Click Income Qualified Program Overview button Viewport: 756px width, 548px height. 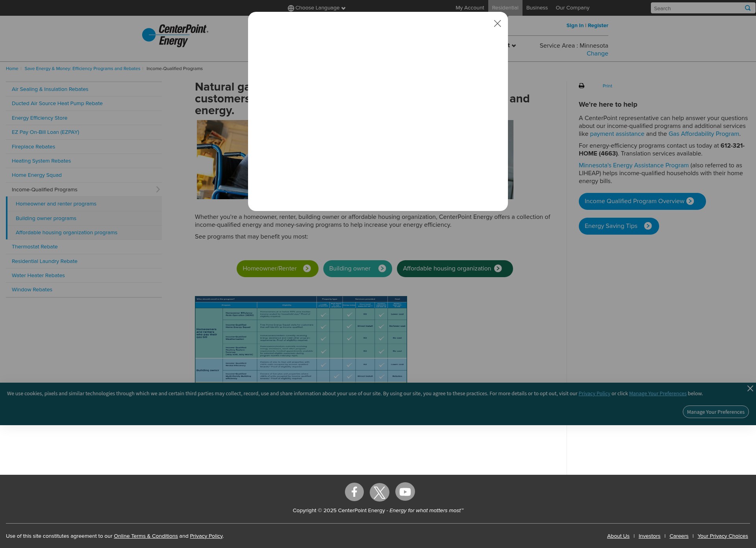pos(642,201)
